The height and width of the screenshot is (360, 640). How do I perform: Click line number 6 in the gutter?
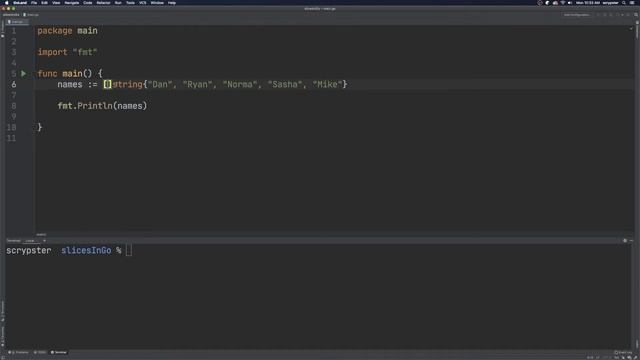(14, 84)
